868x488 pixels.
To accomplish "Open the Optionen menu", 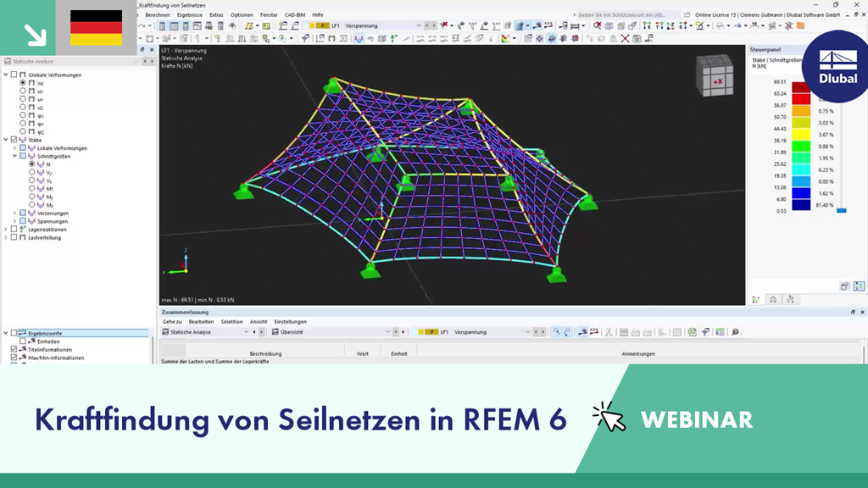I will (x=242, y=15).
